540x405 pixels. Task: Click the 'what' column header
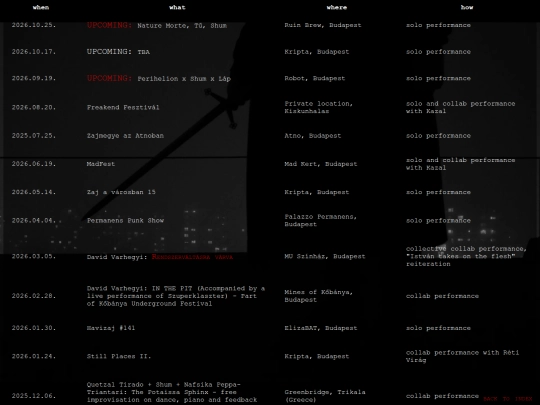tap(177, 7)
